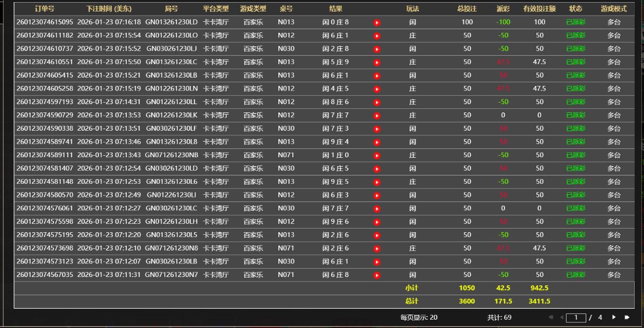Play replay for order 260123074576061
644x328 pixels.
377,208
